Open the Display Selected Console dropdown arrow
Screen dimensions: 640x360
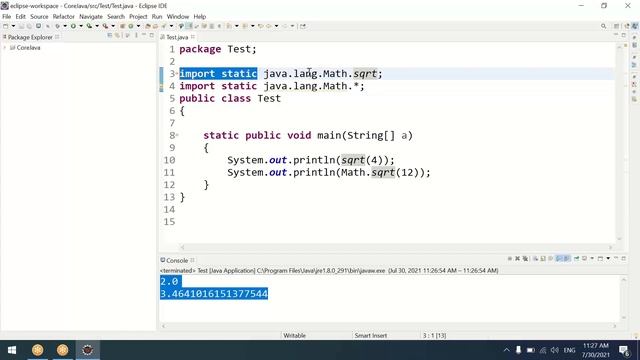point(592,259)
